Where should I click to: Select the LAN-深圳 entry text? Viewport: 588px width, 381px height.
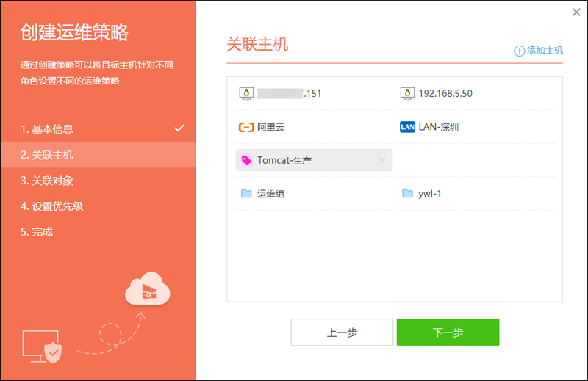pos(439,127)
